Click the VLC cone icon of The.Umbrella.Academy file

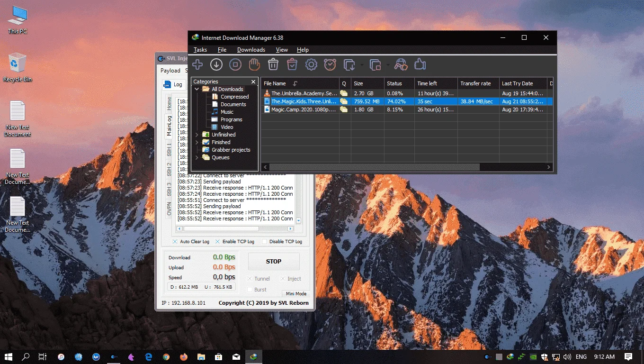pos(267,93)
